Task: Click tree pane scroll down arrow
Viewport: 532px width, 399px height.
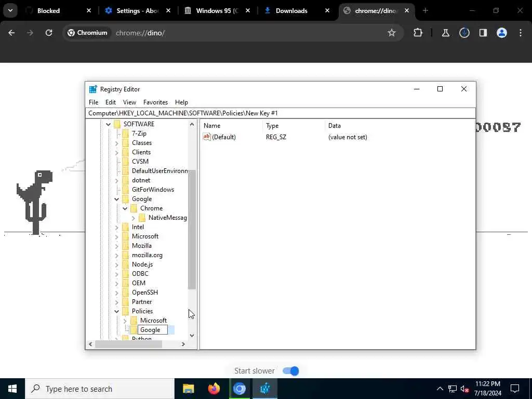Action: pyautogui.click(x=192, y=335)
